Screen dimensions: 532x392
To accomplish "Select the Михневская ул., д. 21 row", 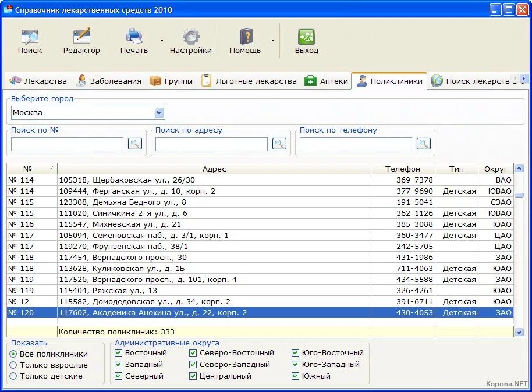I will click(x=260, y=224).
